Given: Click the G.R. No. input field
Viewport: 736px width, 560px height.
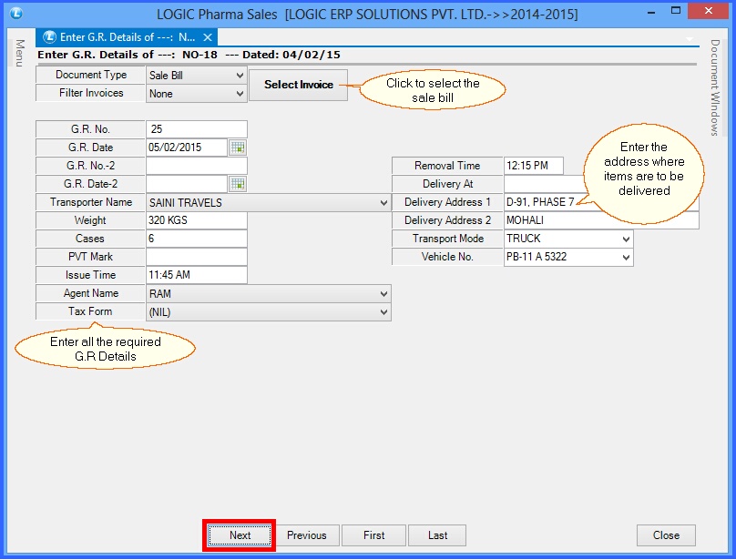Looking at the screenshot, I should coord(197,129).
